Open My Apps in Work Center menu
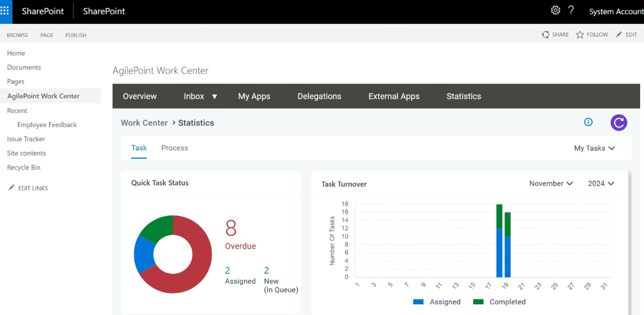This screenshot has width=644, height=315. [x=254, y=96]
